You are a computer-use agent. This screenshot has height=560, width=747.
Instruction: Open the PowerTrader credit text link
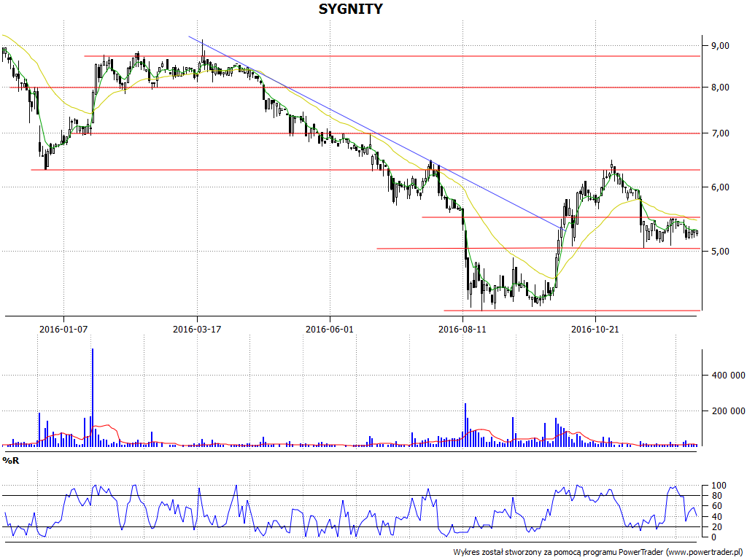(x=599, y=553)
